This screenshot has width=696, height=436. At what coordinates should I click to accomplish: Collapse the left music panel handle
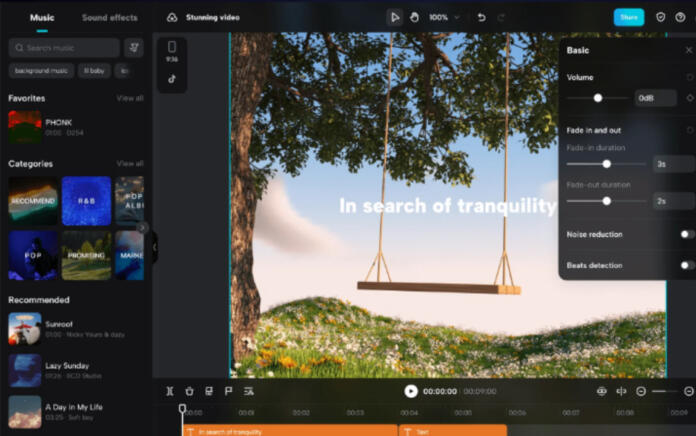pyautogui.click(x=155, y=247)
